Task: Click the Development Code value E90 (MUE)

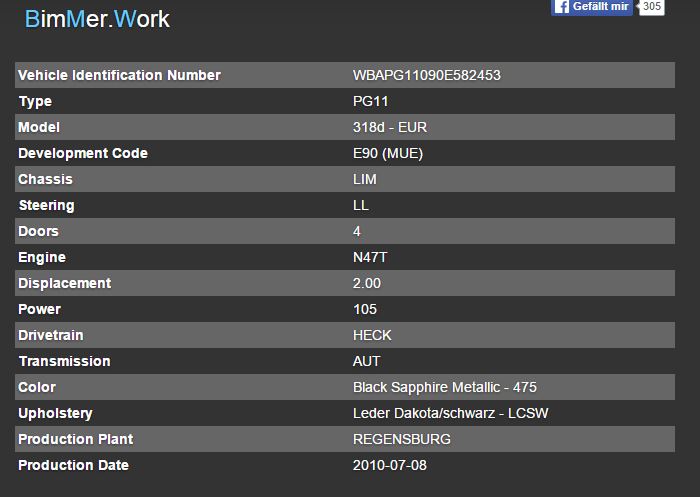Action: (388, 154)
